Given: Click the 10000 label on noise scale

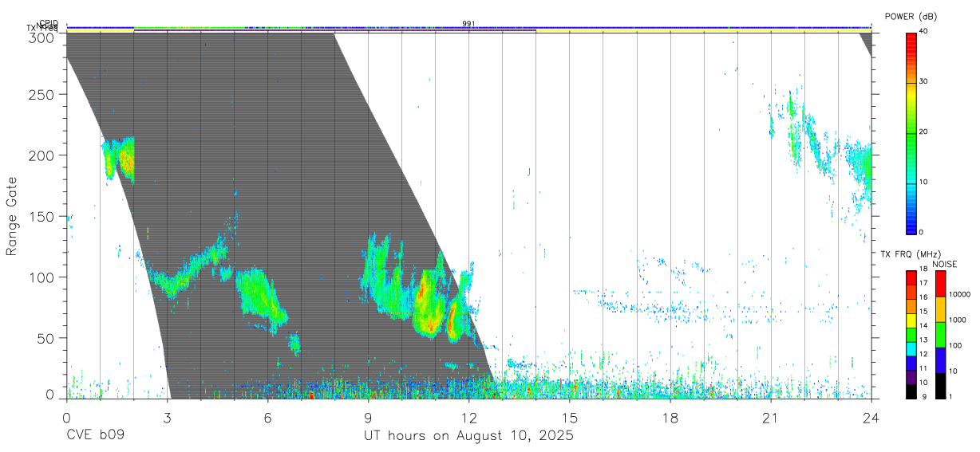Looking at the screenshot, I should click(x=960, y=294).
